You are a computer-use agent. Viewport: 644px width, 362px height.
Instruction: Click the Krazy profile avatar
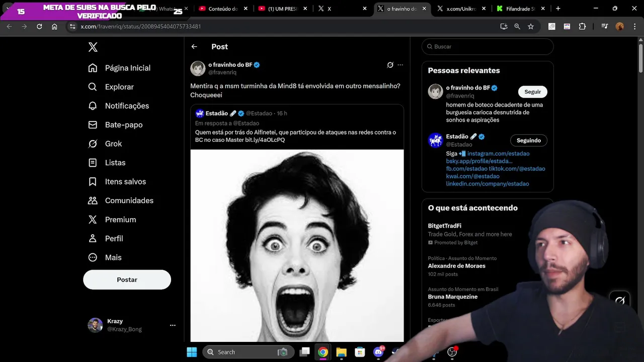click(x=95, y=325)
